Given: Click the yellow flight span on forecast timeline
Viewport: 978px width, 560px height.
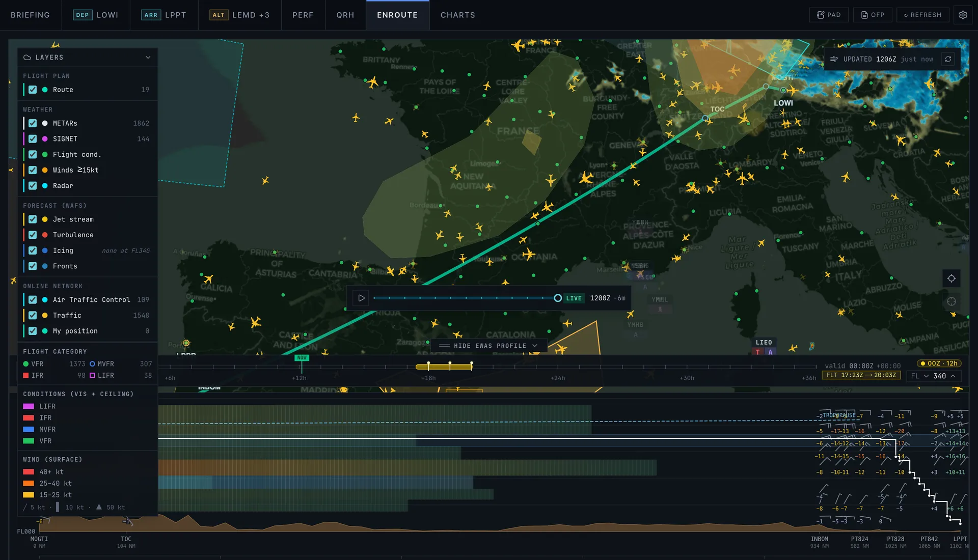Looking at the screenshot, I should (x=444, y=367).
